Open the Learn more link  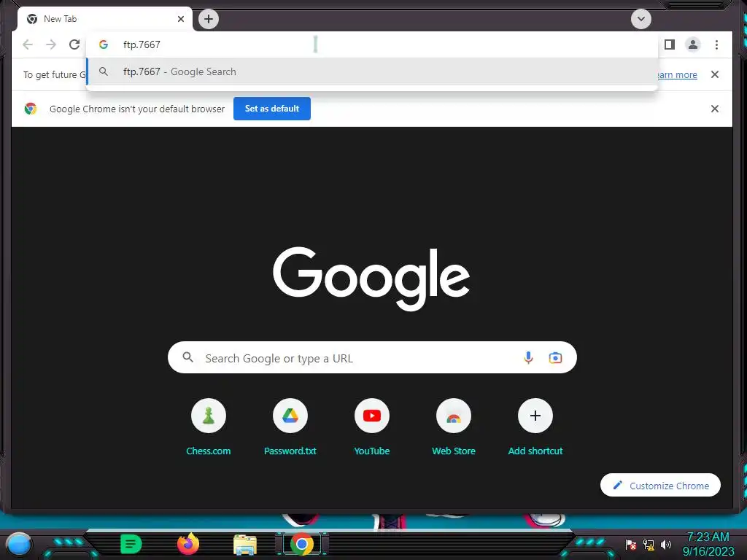coord(676,75)
